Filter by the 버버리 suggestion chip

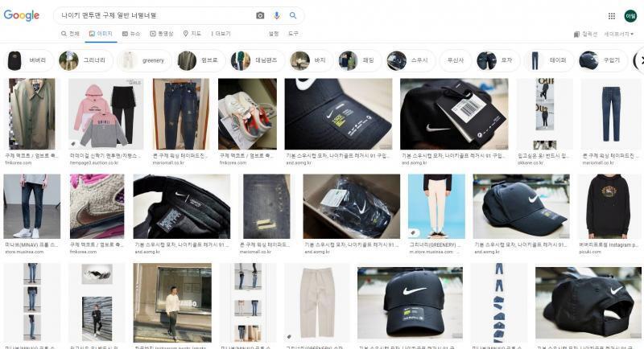point(29,60)
